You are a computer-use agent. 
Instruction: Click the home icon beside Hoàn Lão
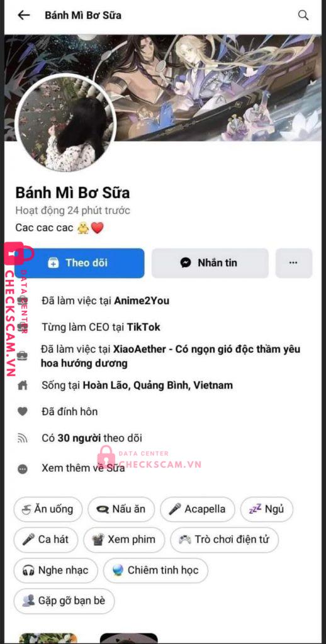click(23, 386)
